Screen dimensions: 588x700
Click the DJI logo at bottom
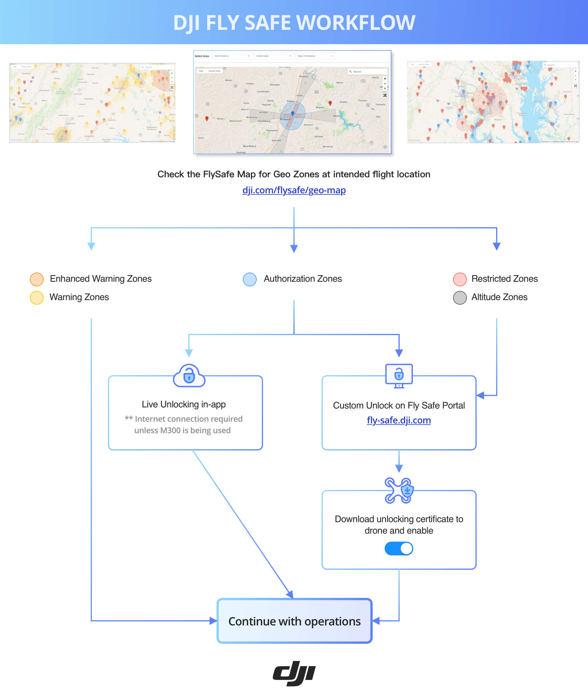[x=294, y=674]
